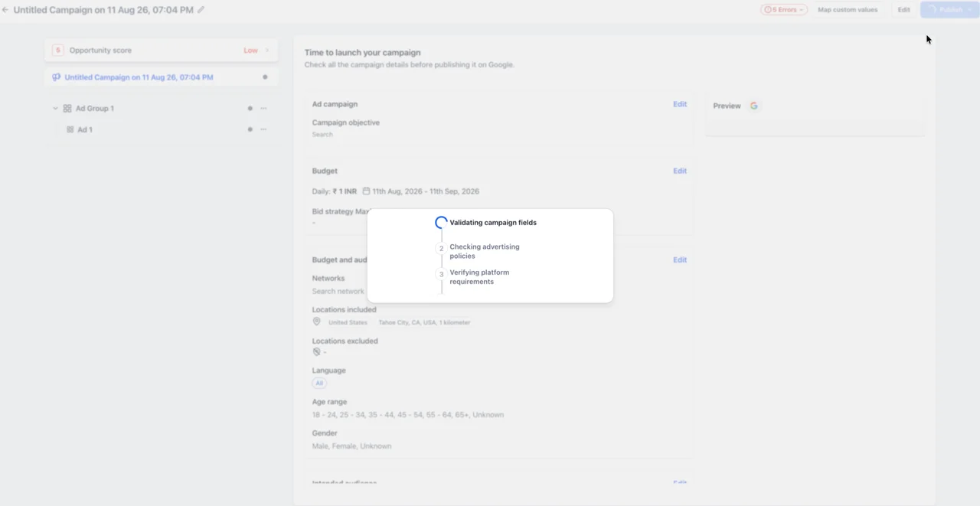Click 'Time to launch your campaign' heading
The image size is (980, 506).
(x=363, y=53)
